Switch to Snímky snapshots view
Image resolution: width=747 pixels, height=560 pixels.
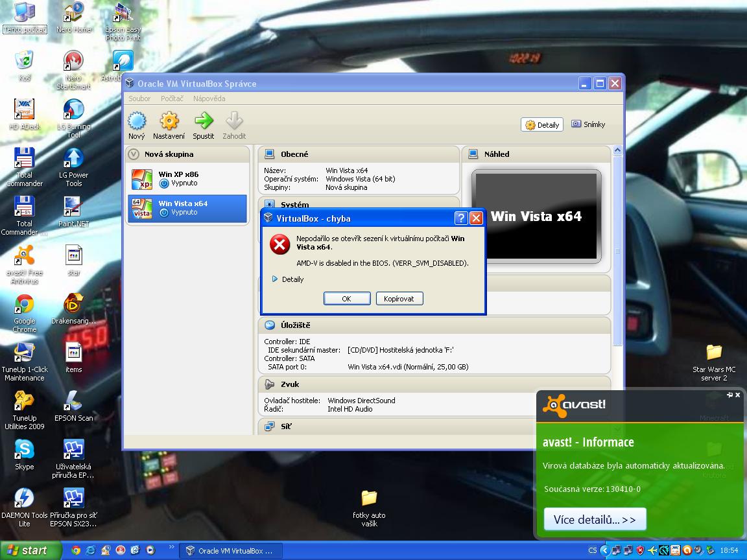tap(588, 124)
